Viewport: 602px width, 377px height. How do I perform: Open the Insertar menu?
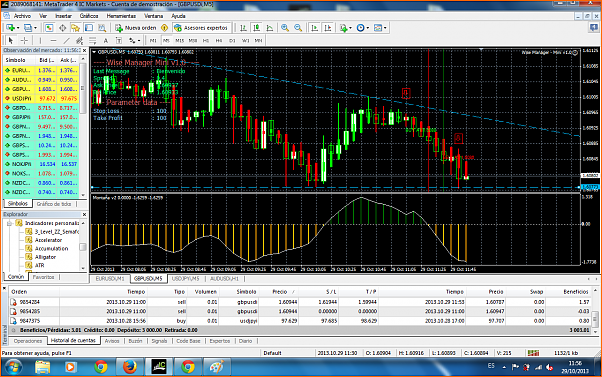(63, 16)
